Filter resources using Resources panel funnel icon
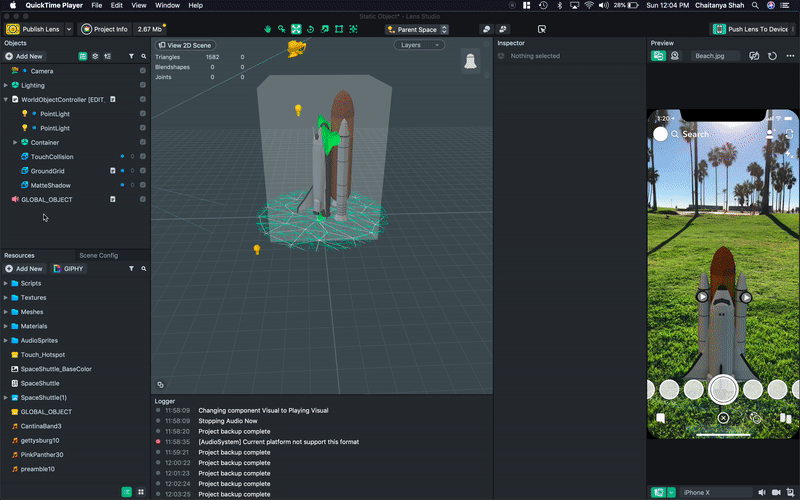Screen dimensions: 800x500 [131, 268]
